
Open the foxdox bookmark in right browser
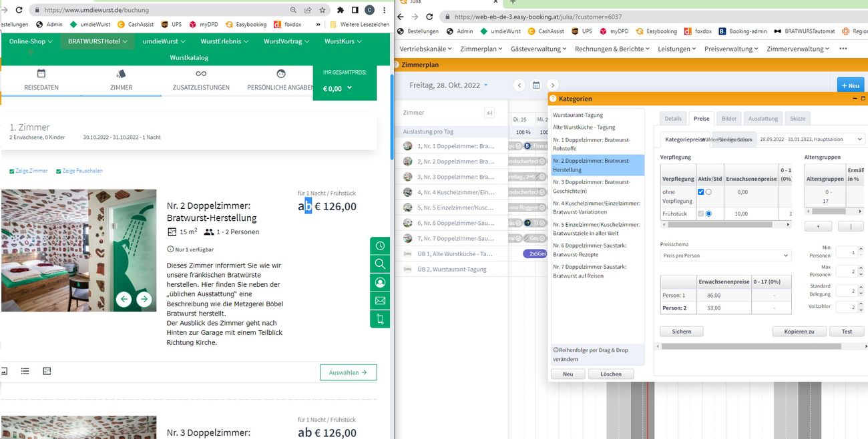[x=698, y=31]
